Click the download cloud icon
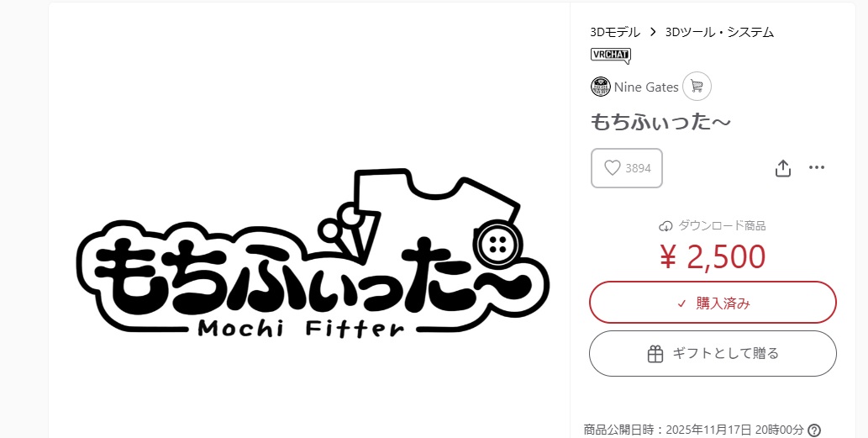 point(665,226)
